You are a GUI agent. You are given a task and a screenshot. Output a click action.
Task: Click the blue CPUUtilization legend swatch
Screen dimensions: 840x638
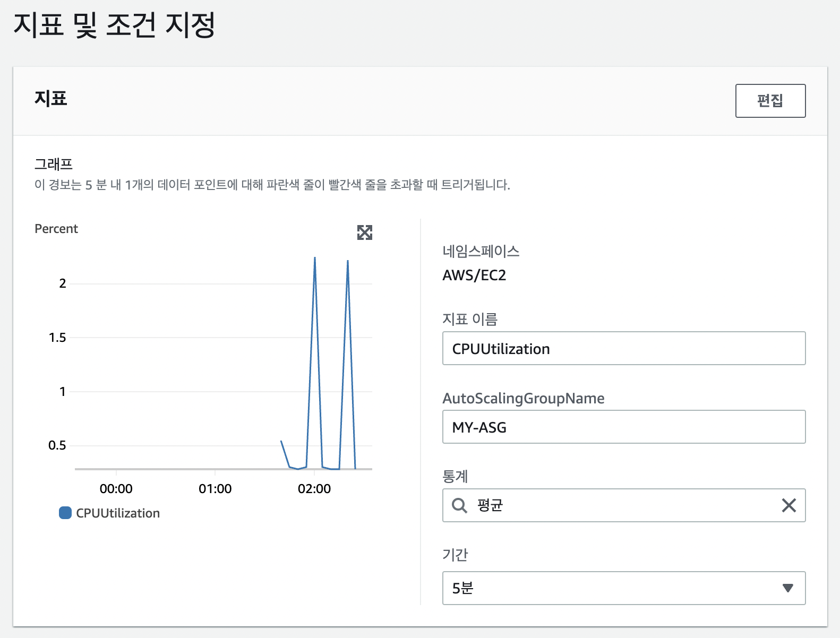tap(65, 513)
